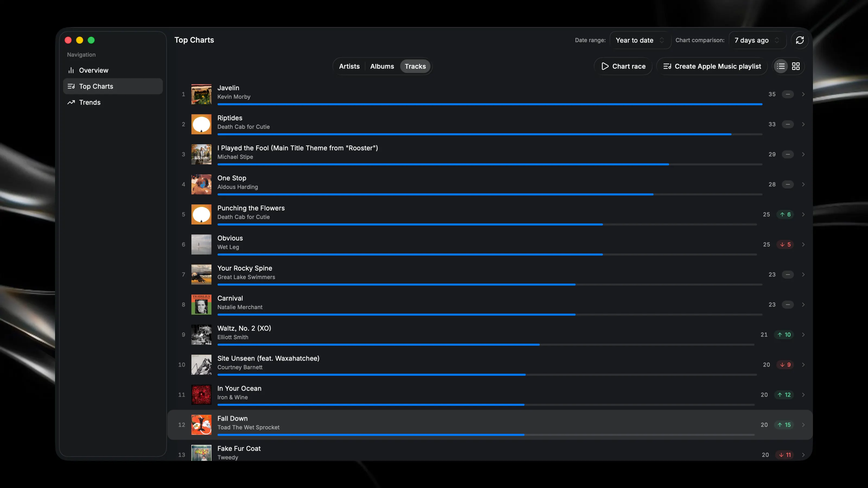Image resolution: width=868 pixels, height=488 pixels.
Task: Click the up 15 rank badge for Fall Down
Action: point(784,425)
